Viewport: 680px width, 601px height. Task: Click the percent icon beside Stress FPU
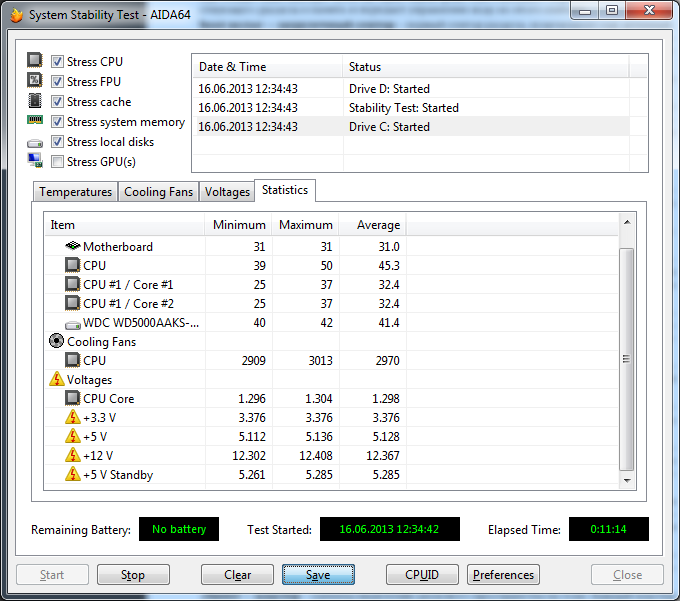(x=35, y=80)
